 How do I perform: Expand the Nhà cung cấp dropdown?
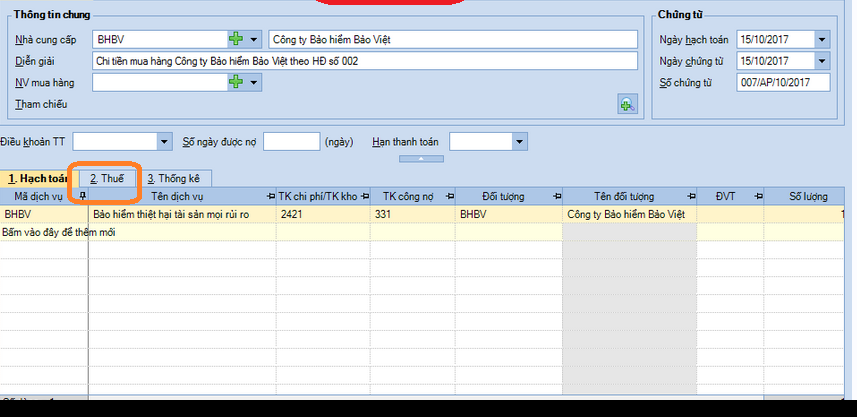pos(253,39)
